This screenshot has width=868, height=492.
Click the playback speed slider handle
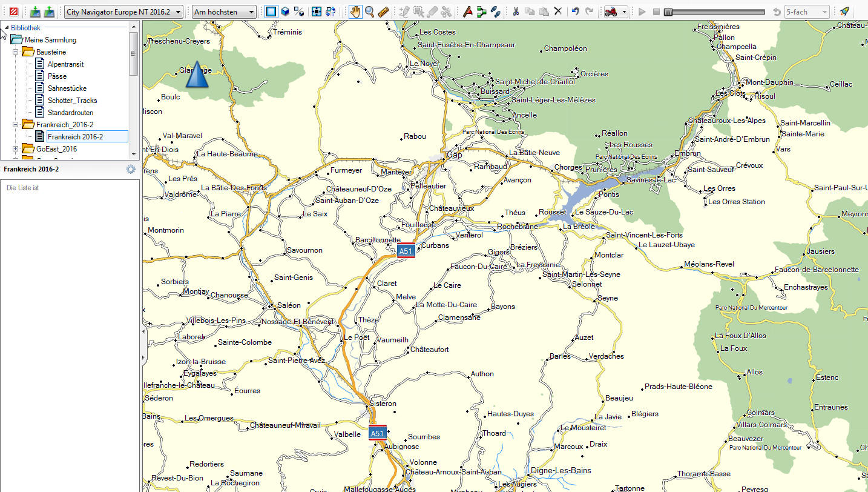tap(668, 12)
